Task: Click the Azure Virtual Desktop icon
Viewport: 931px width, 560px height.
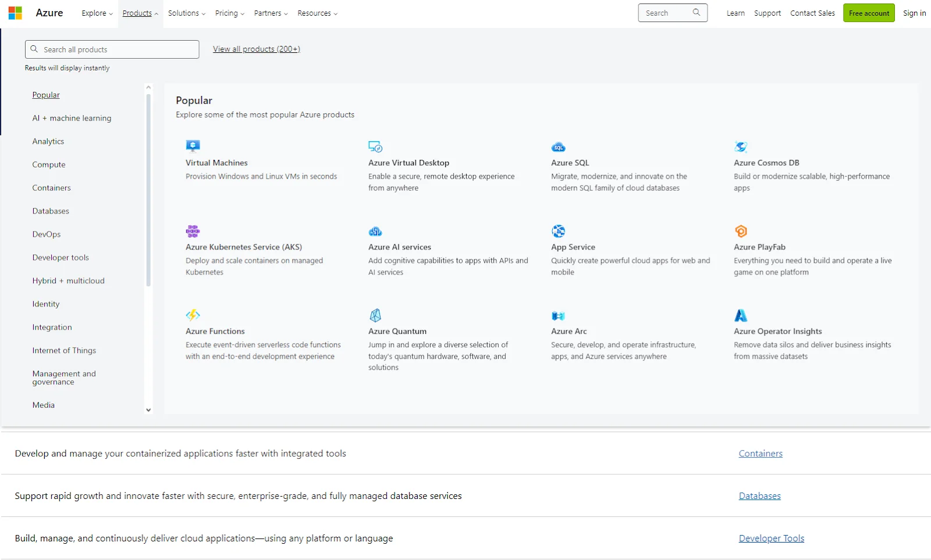Action: point(375,147)
